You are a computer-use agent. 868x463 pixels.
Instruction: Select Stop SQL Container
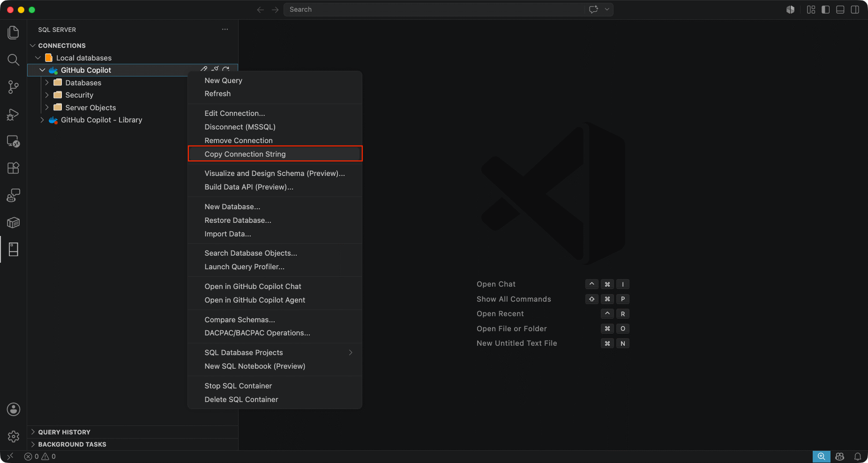point(275,386)
